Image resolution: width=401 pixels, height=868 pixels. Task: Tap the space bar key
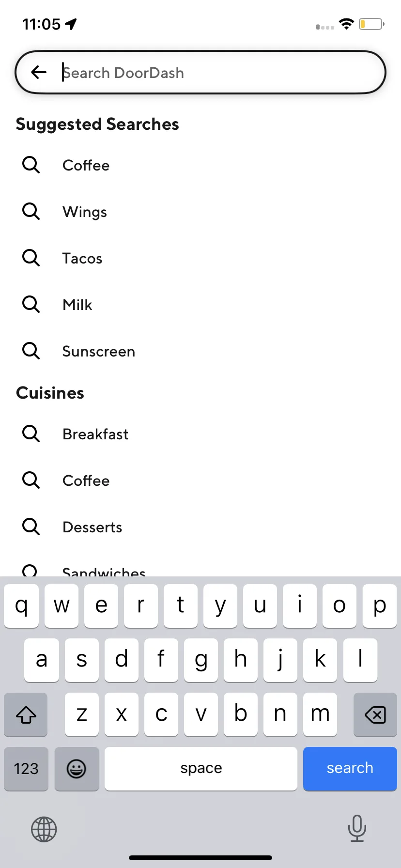pyautogui.click(x=201, y=769)
